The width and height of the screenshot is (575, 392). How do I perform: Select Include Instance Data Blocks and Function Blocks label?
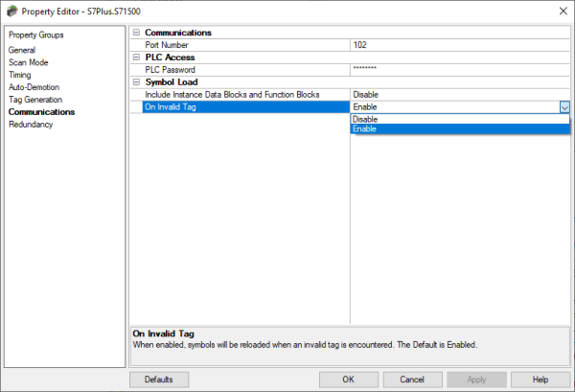[232, 95]
